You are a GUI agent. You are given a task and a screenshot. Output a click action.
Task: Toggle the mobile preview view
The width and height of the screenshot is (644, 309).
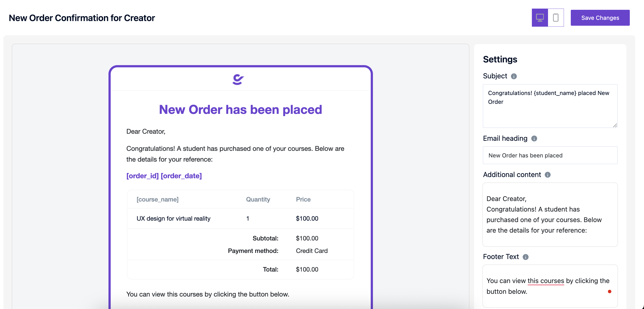[x=556, y=17]
